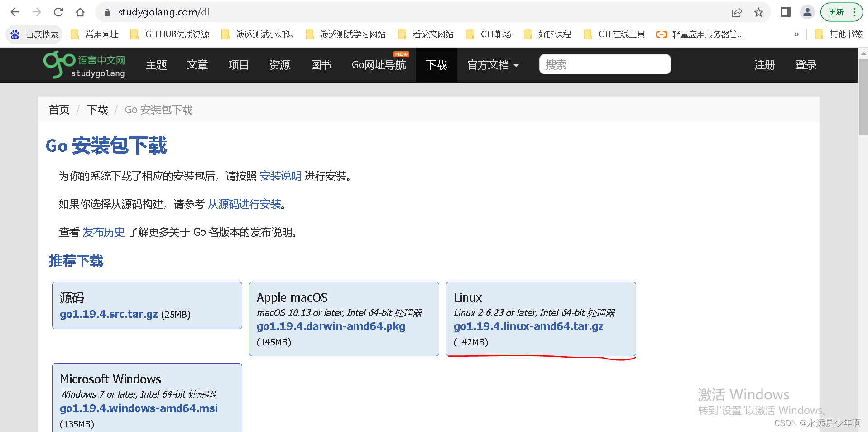Screen dimensions: 868x432
Task: Open 其他书签 folder
Action: (x=839, y=34)
